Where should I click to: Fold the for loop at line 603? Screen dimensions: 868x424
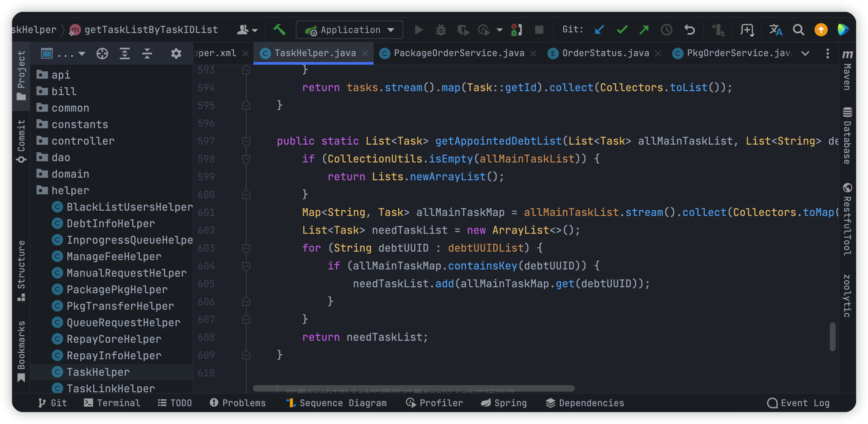(246, 248)
